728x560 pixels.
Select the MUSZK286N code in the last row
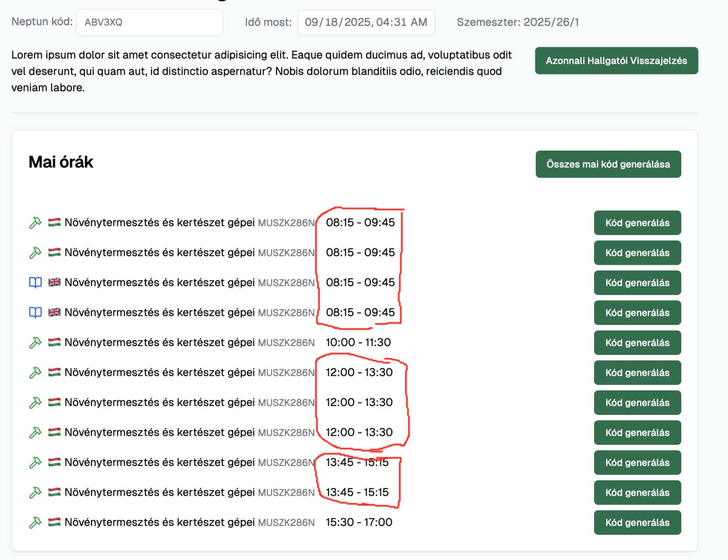(x=286, y=522)
